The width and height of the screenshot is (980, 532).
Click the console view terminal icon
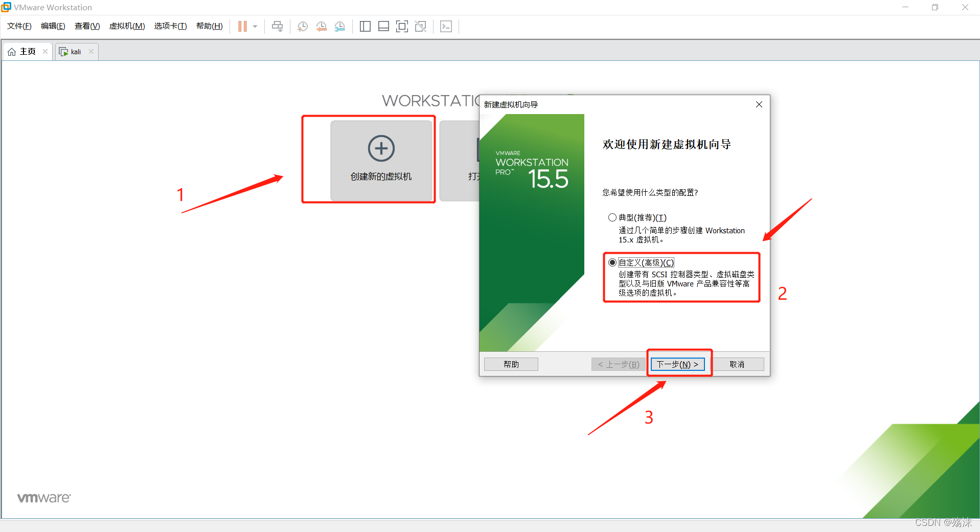tap(446, 27)
